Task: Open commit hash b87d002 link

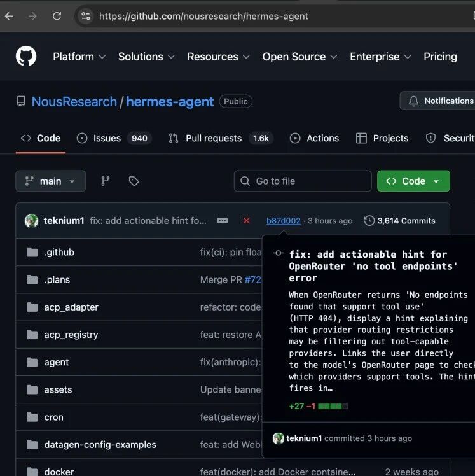Action: pos(284,221)
